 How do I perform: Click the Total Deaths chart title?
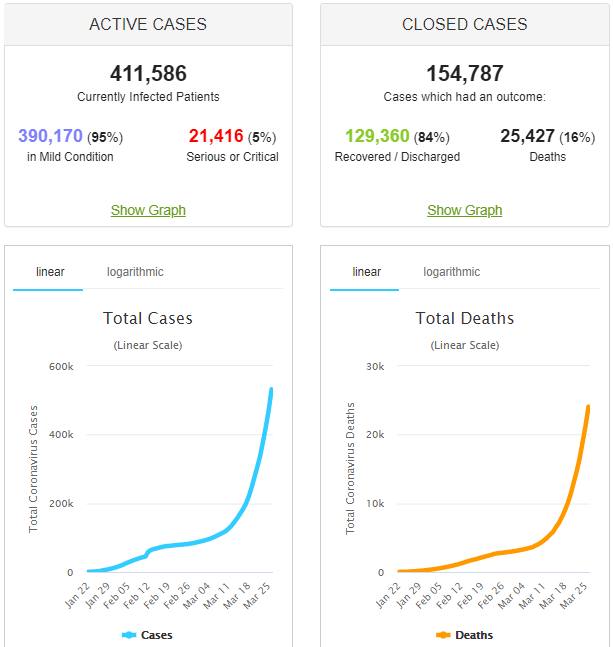coord(464,319)
